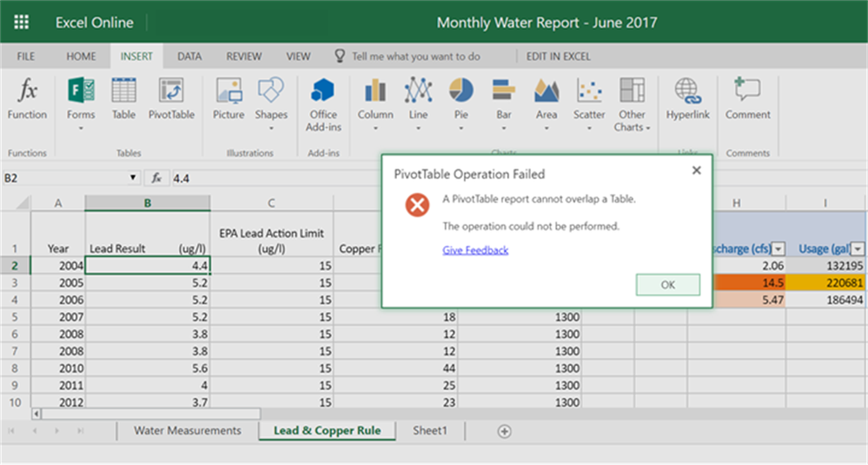
Task: Open the Discharge (cfs) column filter dropdown
Action: (779, 249)
